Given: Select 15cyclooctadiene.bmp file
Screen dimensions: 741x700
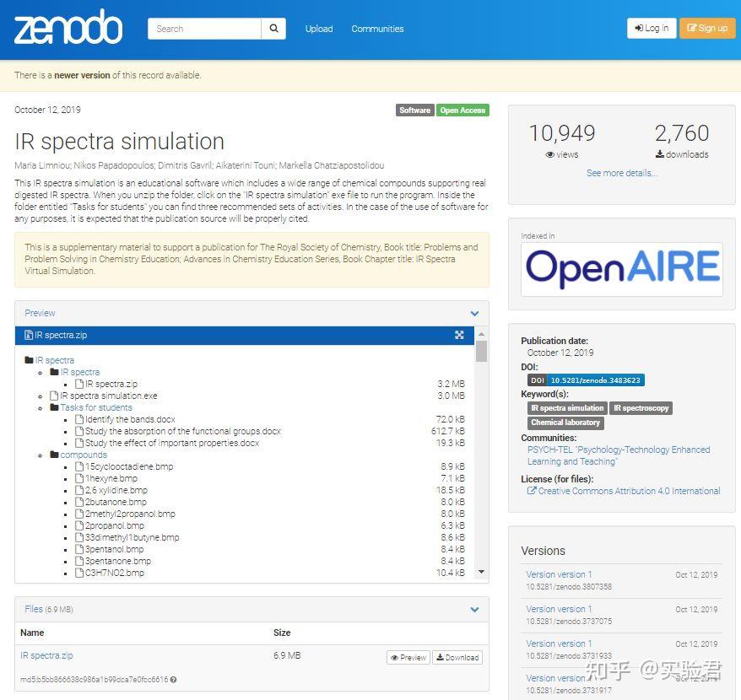Looking at the screenshot, I should pos(129,466).
